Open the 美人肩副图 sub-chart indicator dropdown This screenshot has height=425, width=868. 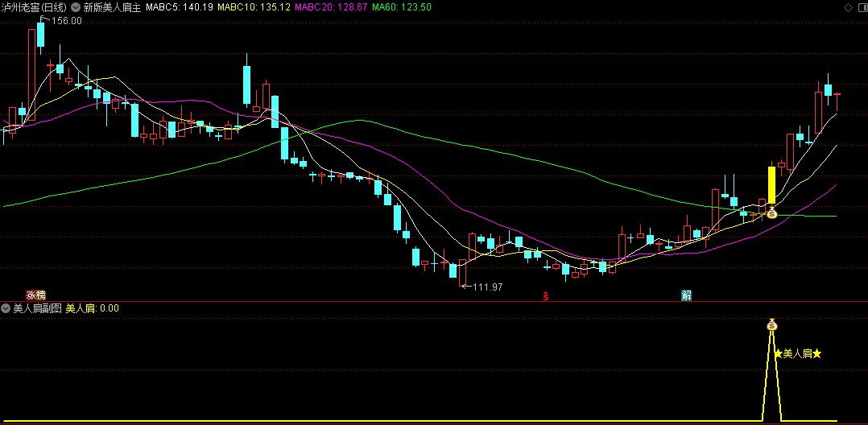(x=6, y=309)
